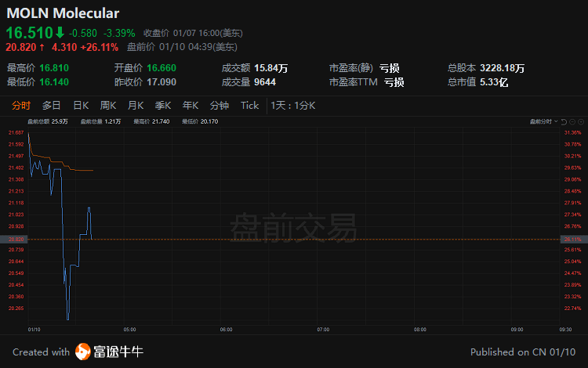Viewport: 588px width, 368px height.
Task: Show the 季K chart tab
Action: 163,106
